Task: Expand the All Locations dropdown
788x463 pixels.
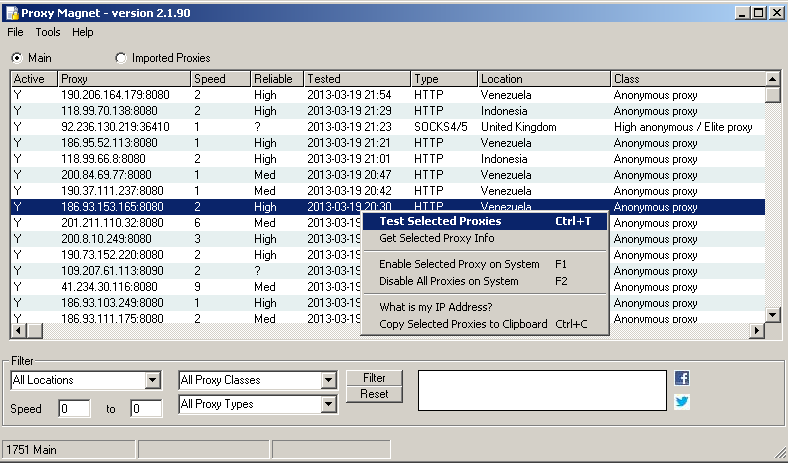Action: [x=153, y=380]
